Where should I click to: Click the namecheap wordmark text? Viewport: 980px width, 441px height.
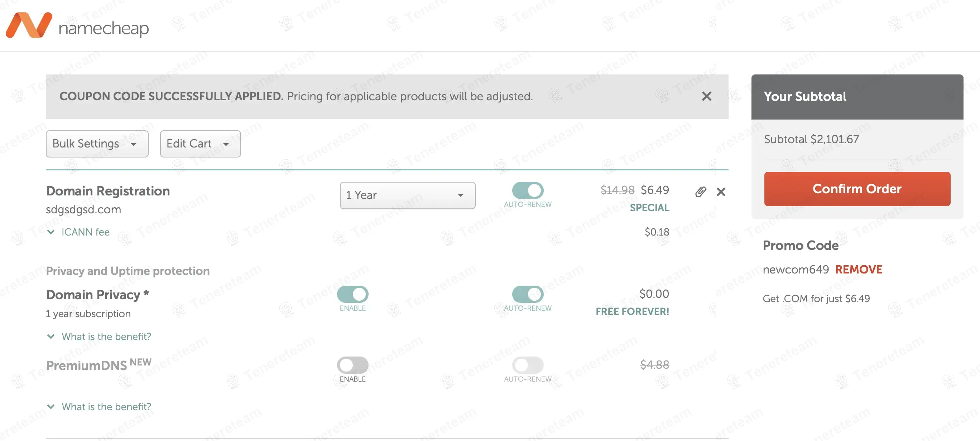tap(104, 29)
